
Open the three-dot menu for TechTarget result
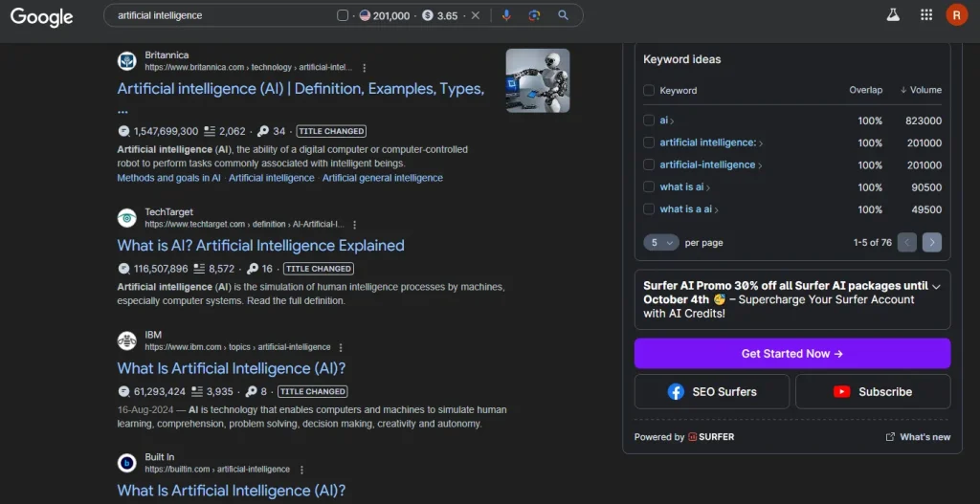[354, 224]
